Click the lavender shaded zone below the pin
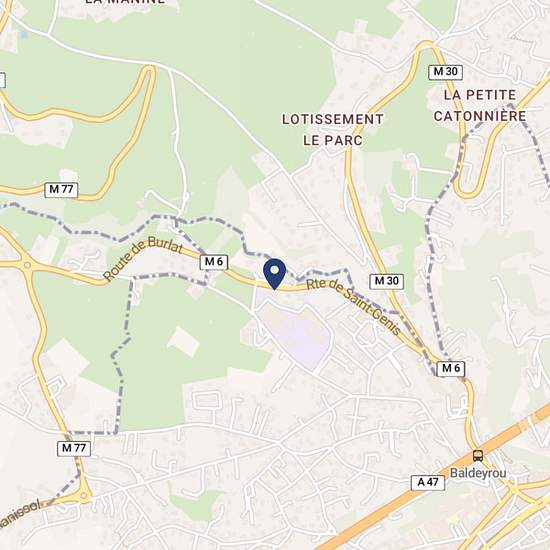This screenshot has height=550, width=550. point(298,333)
